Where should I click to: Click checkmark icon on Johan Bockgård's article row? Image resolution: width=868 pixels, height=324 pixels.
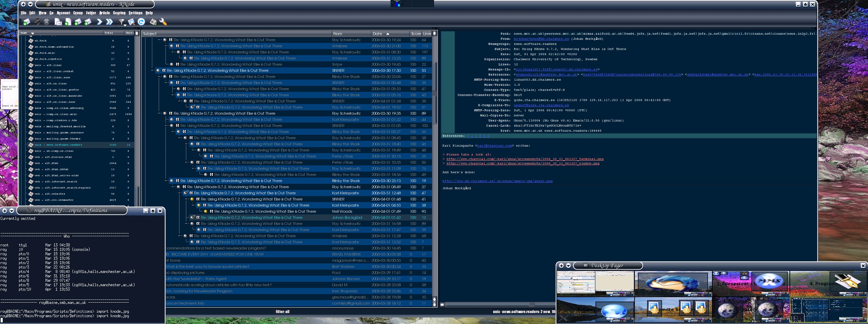[192, 217]
